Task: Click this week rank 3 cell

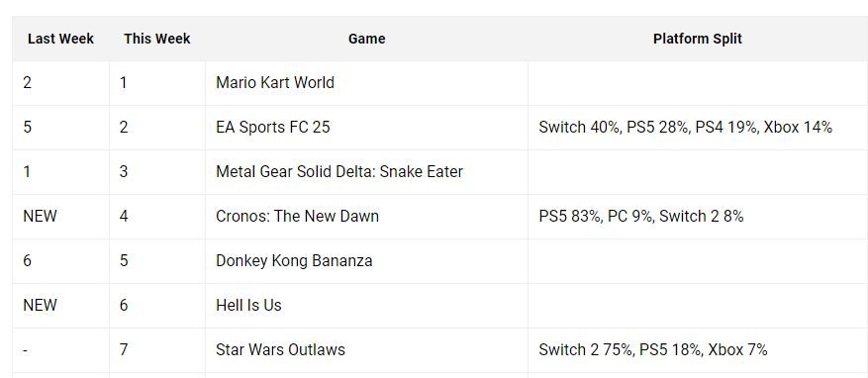Action: [x=157, y=171]
